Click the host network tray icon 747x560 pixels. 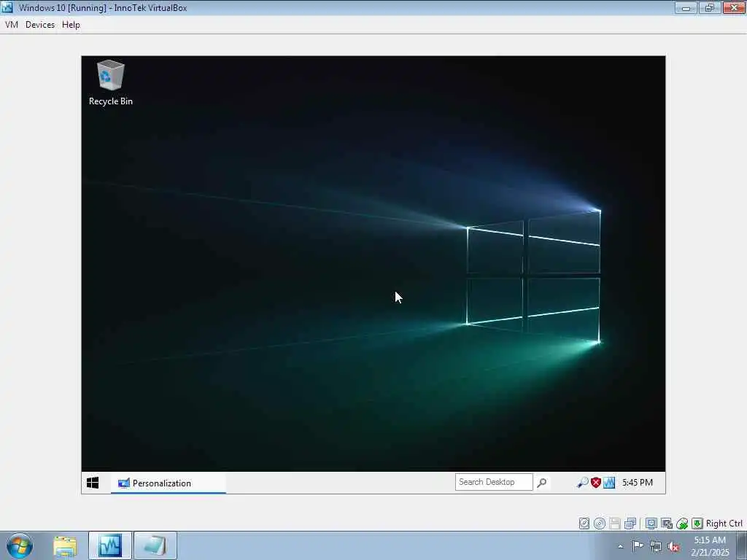pyautogui.click(x=656, y=546)
